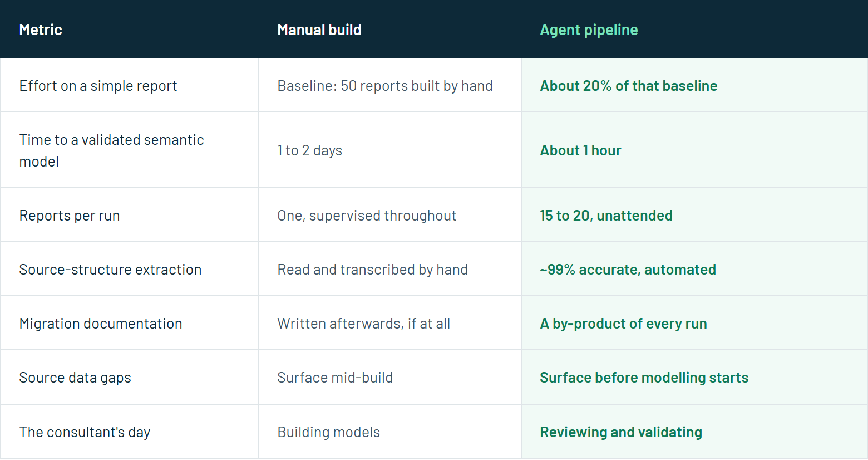The image size is (868, 460).
Task: Click the 'Agent pipeline' column header
Action: pyautogui.click(x=694, y=30)
